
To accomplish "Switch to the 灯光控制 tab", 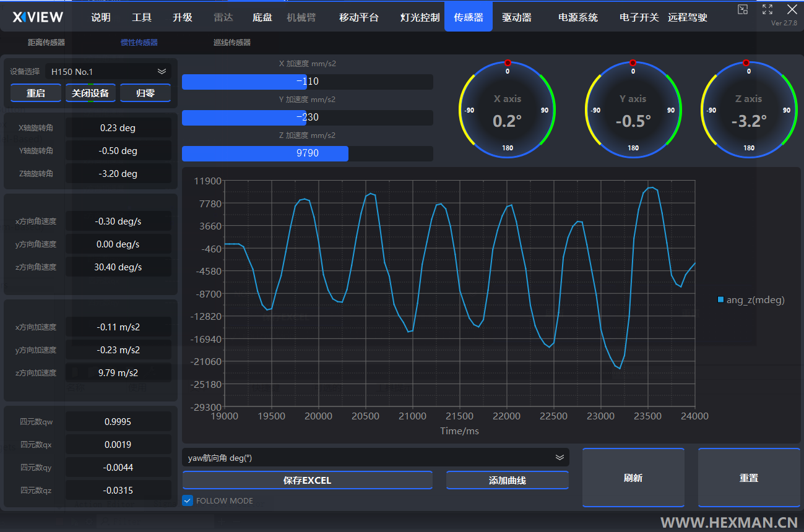I will point(420,17).
